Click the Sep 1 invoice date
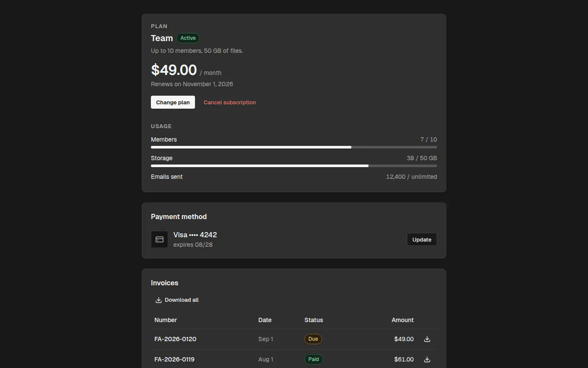Viewport: 588px width, 368px height. point(265,339)
